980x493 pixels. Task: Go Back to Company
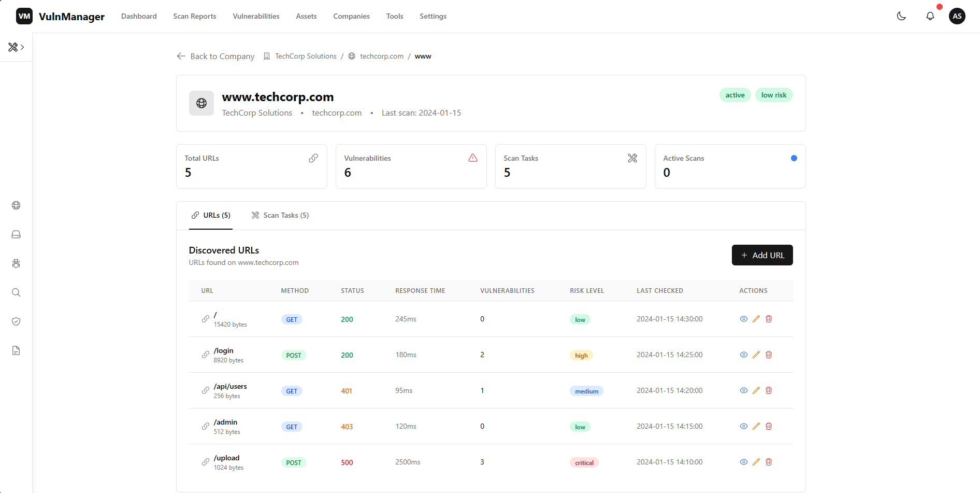[x=215, y=56]
